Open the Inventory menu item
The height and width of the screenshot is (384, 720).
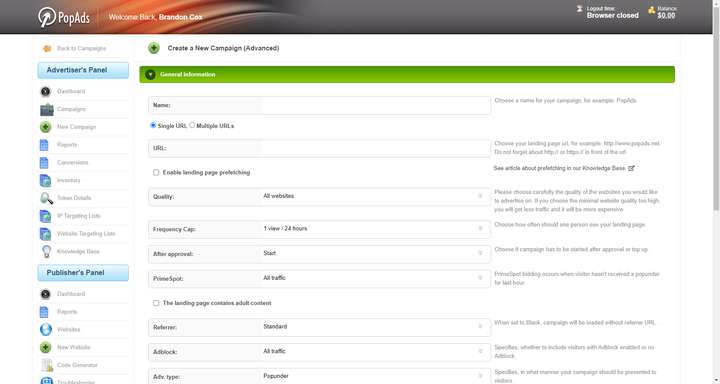pyautogui.click(x=68, y=181)
